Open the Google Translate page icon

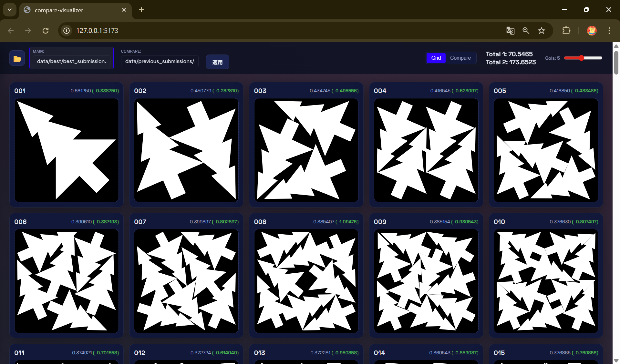click(x=510, y=31)
